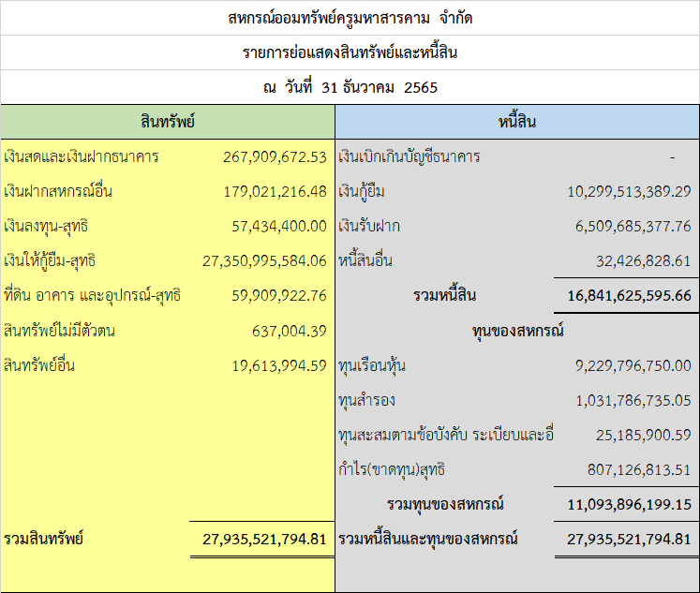Select the label 'สินทรัพย์อื่น'
Viewport: 700px width, 593px height.
tap(39, 365)
